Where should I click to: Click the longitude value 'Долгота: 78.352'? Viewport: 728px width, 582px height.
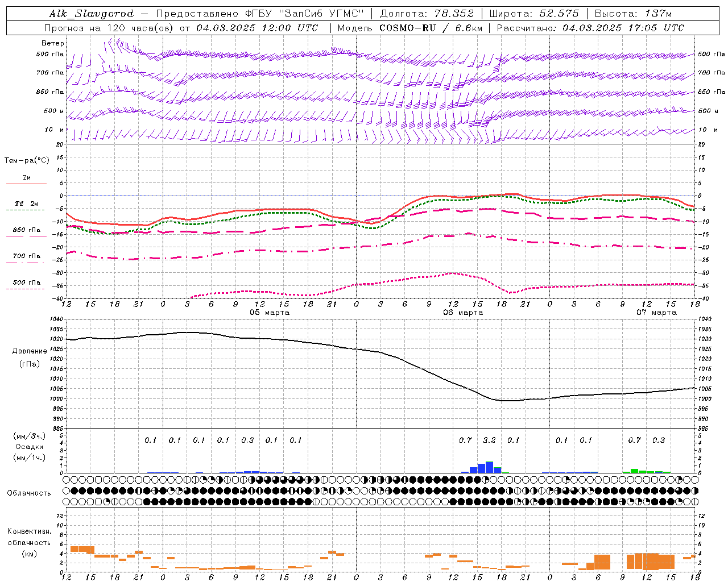pyautogui.click(x=427, y=14)
